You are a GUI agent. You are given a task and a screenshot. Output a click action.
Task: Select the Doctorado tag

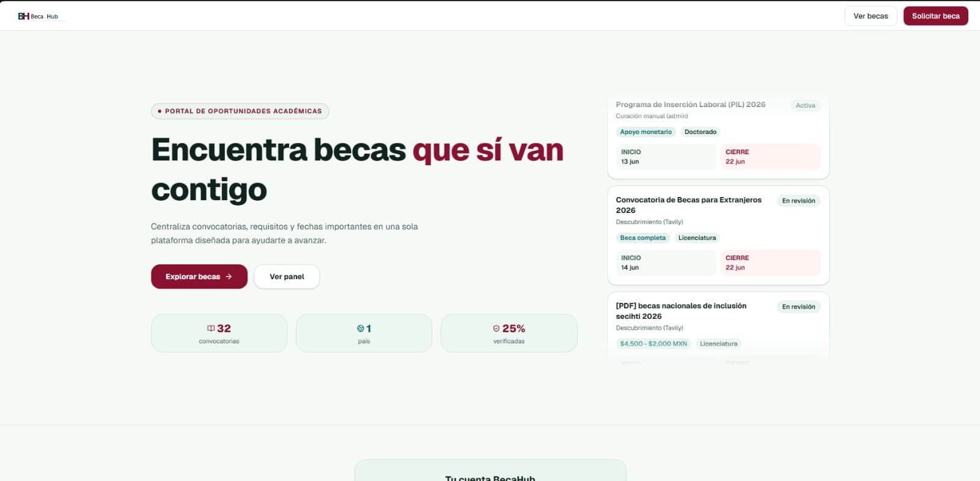(700, 132)
